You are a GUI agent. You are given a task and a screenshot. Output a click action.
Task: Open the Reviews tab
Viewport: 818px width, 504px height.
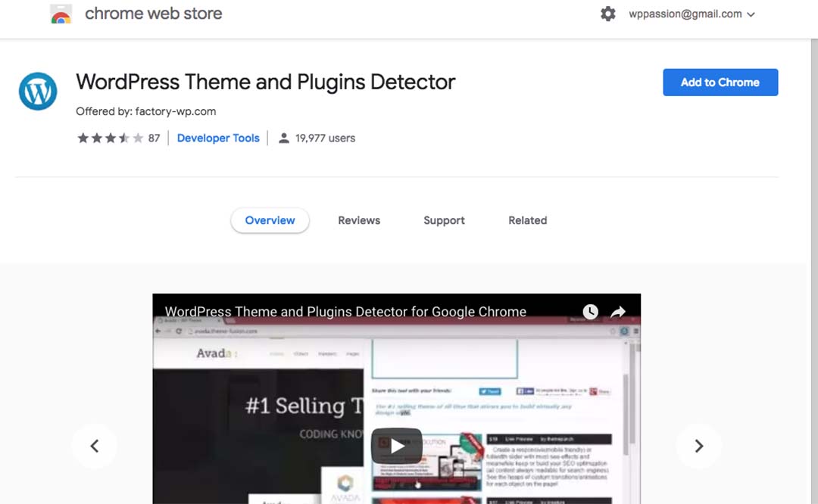pos(359,220)
